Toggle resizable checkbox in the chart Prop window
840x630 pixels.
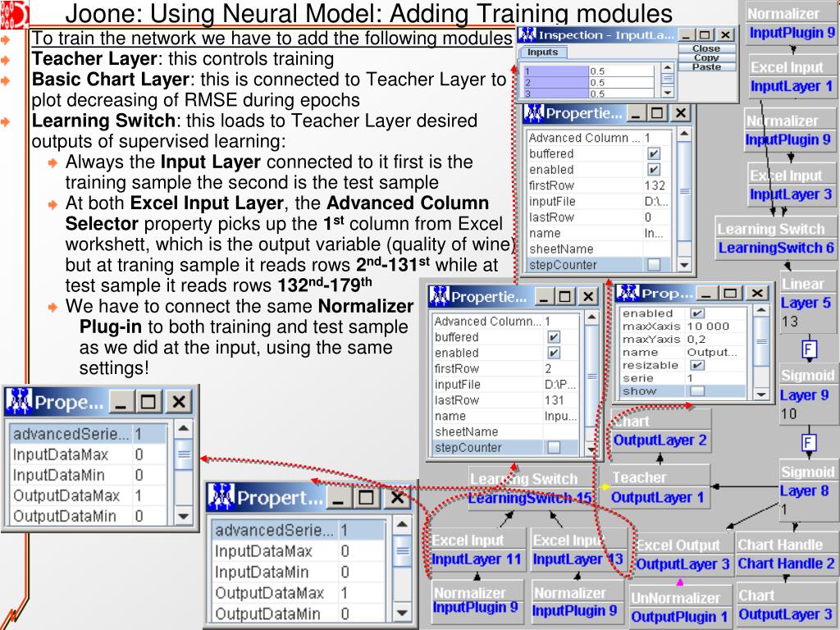click(697, 365)
